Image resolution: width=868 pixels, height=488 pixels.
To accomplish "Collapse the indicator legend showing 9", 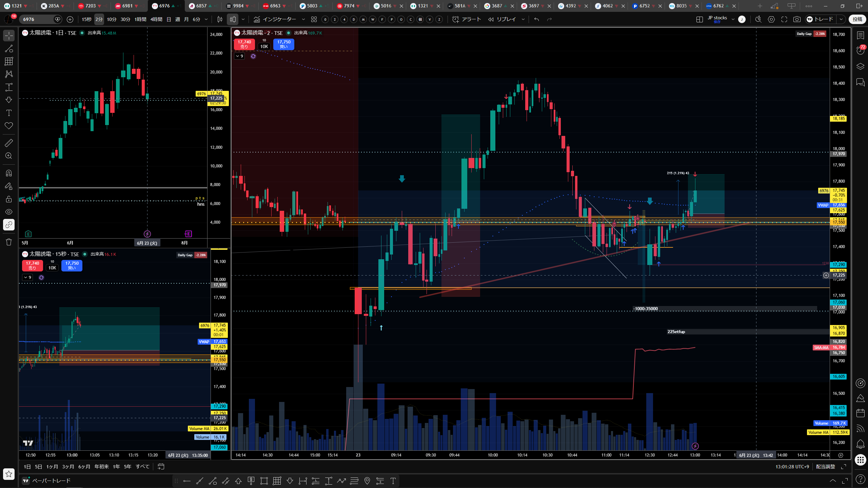I will click(239, 56).
